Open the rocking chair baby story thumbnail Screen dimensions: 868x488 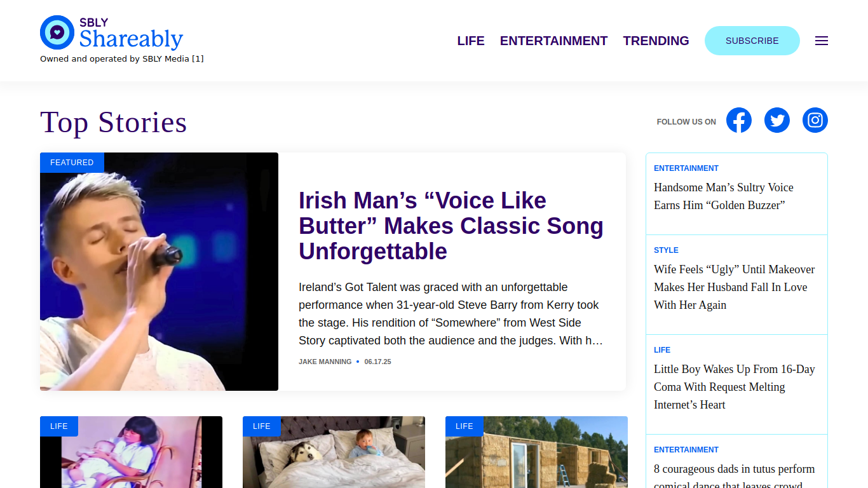click(x=131, y=452)
